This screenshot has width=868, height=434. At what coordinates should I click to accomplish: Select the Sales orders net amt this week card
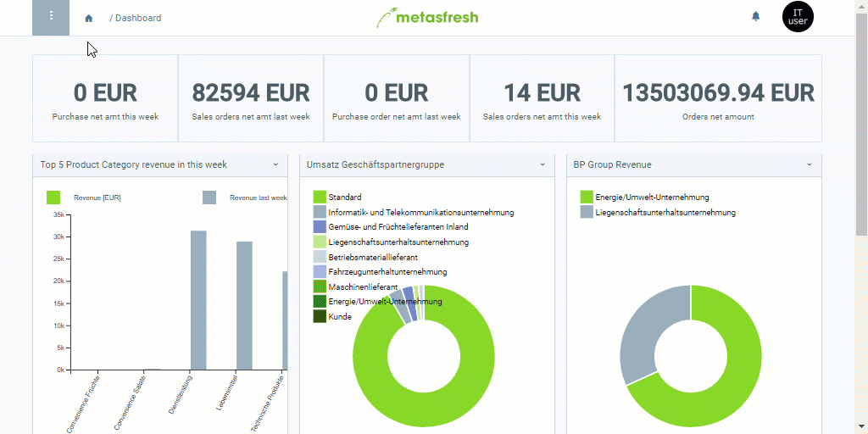[542, 98]
